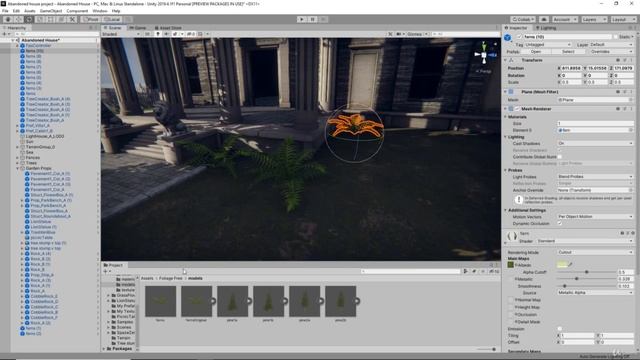Click the Play button
The image size is (640, 360).
[x=302, y=19]
